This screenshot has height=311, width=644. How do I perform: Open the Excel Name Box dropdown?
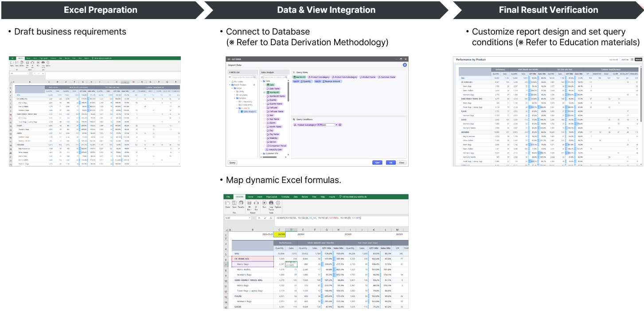tap(250, 218)
